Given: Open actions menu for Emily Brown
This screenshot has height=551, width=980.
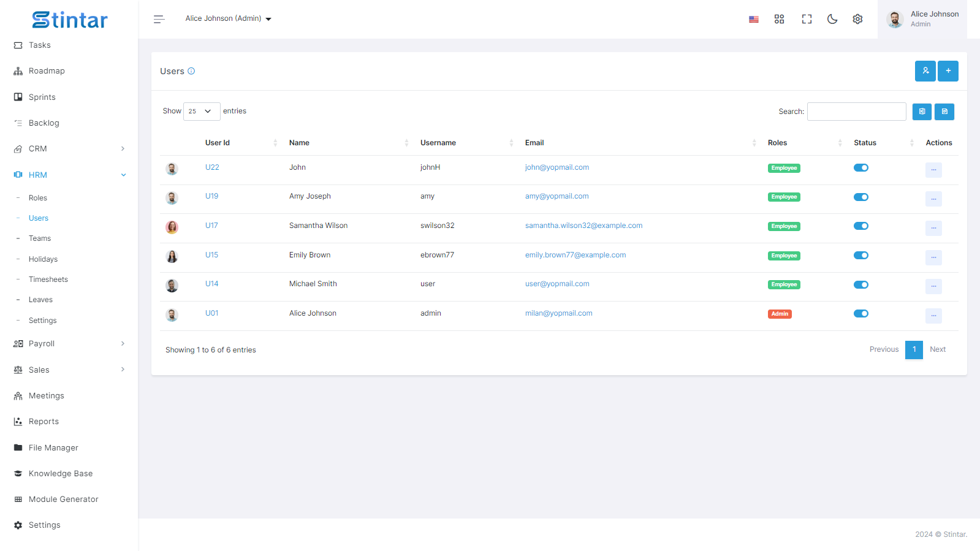Looking at the screenshot, I should coord(933,257).
